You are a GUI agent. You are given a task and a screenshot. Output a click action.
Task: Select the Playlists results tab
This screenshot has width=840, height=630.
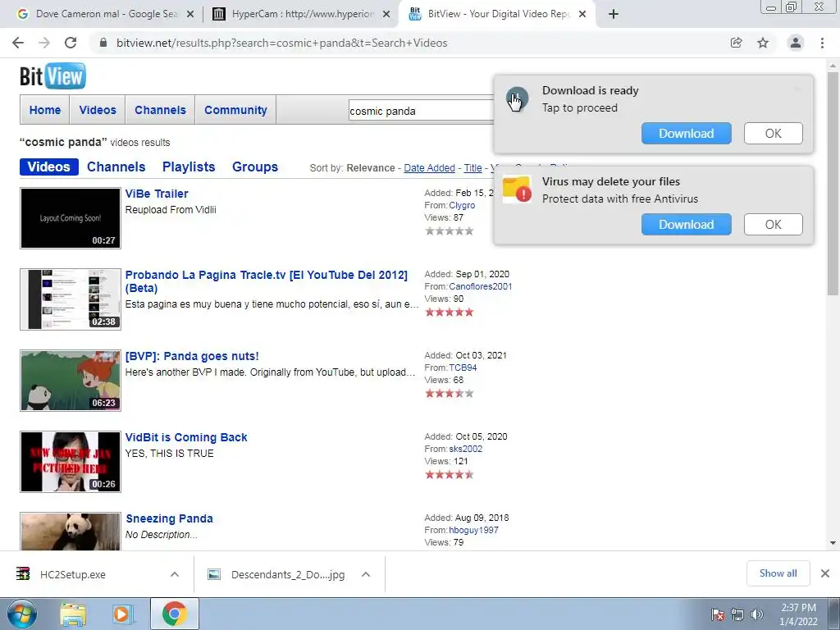click(x=189, y=167)
